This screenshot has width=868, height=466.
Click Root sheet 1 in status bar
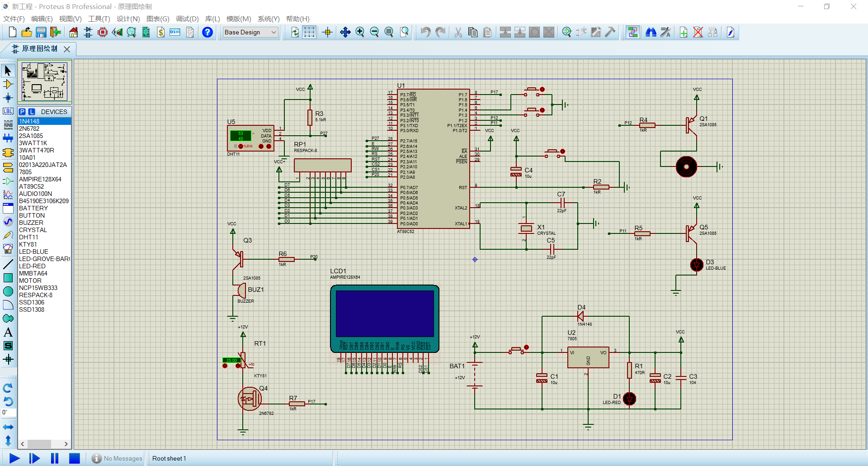click(x=169, y=458)
